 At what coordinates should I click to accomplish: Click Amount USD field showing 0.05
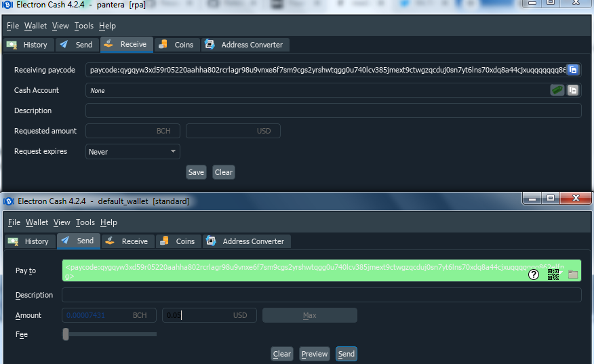click(x=210, y=315)
